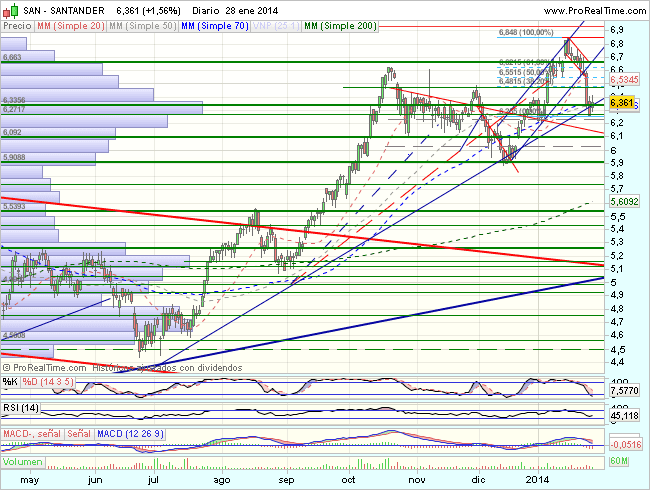This screenshot has height=490, width=650.
Task: Click the red 6,5345 price tag
Action: (x=624, y=79)
